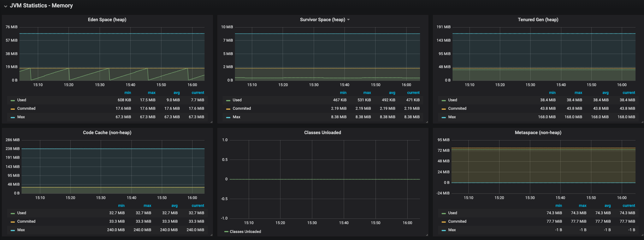Toggle Used series in Metaspace legend

click(453, 213)
